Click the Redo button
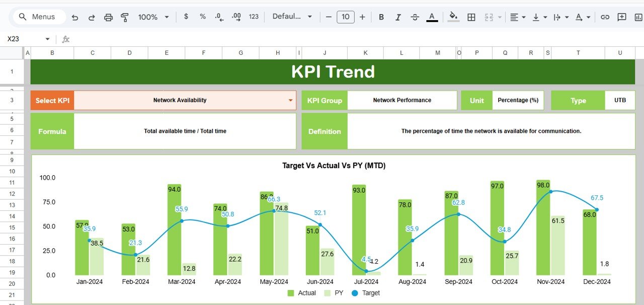The image size is (644, 305). [92, 17]
